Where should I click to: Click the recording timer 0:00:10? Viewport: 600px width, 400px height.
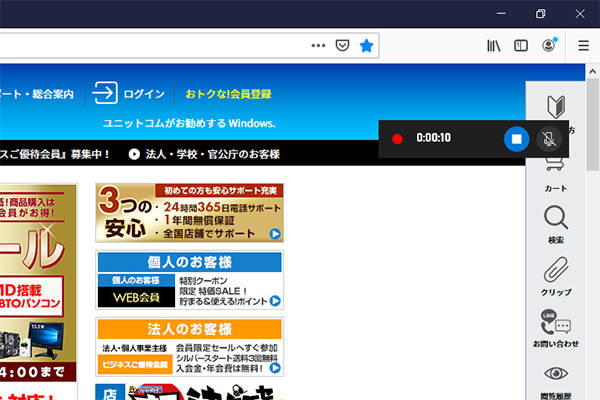(434, 138)
